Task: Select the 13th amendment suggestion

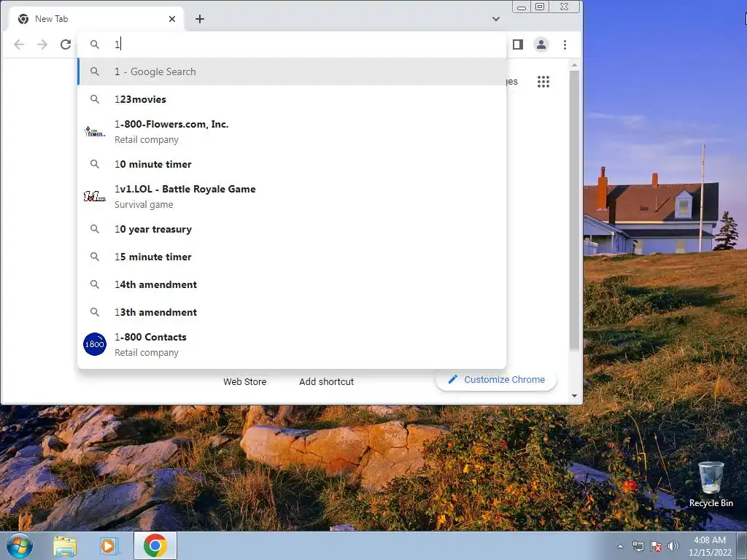Action: pos(292,312)
